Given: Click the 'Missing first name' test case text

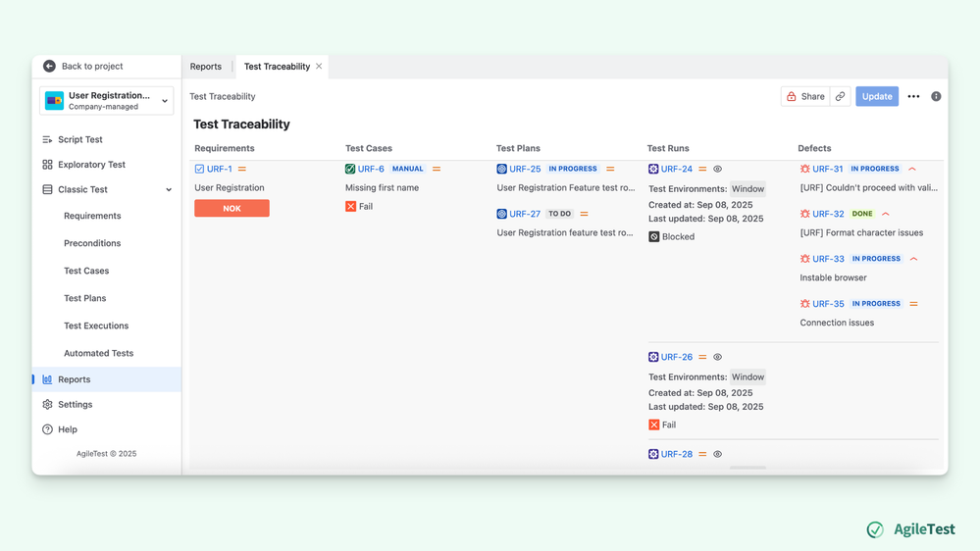Looking at the screenshot, I should (x=382, y=187).
